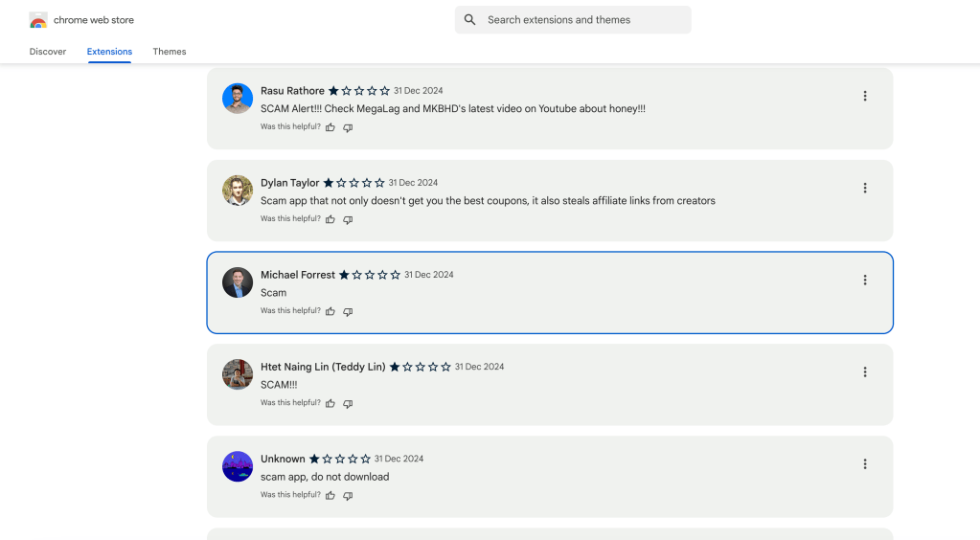Select the Extensions tab

(109, 52)
